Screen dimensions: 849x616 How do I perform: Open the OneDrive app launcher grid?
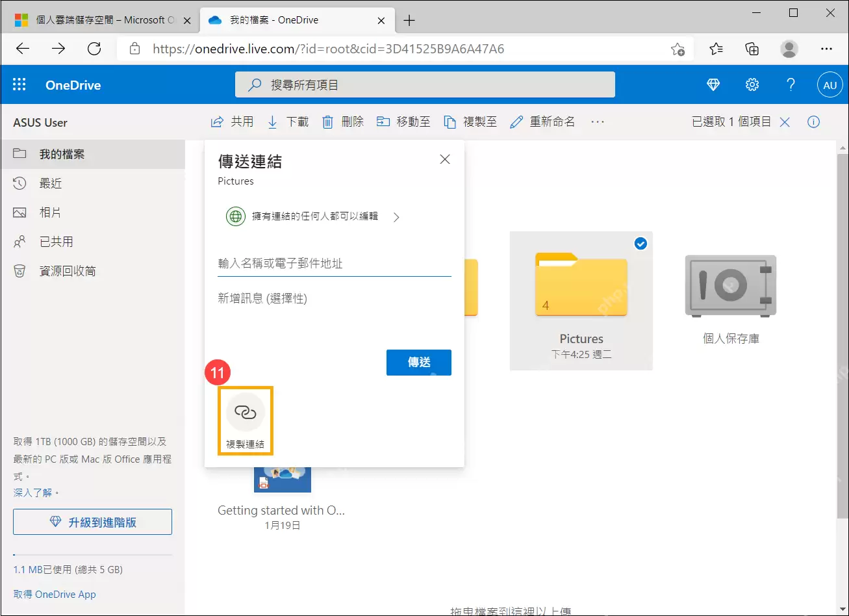point(19,84)
